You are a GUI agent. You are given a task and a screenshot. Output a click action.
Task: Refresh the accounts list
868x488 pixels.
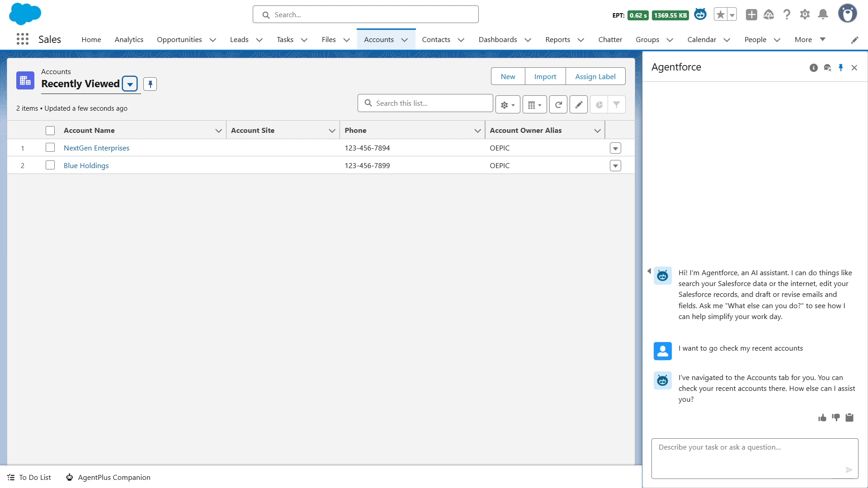point(558,105)
